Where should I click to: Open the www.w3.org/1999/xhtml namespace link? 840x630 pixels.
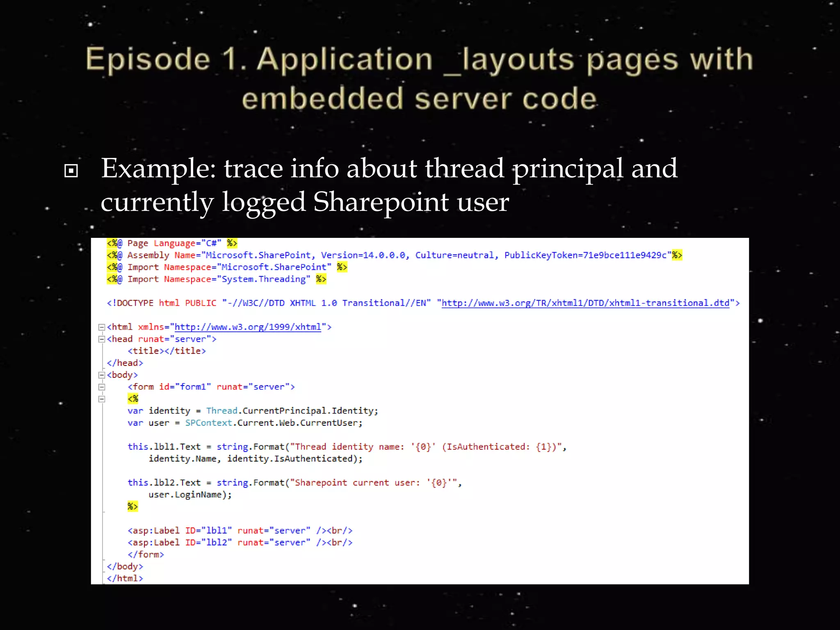point(248,327)
